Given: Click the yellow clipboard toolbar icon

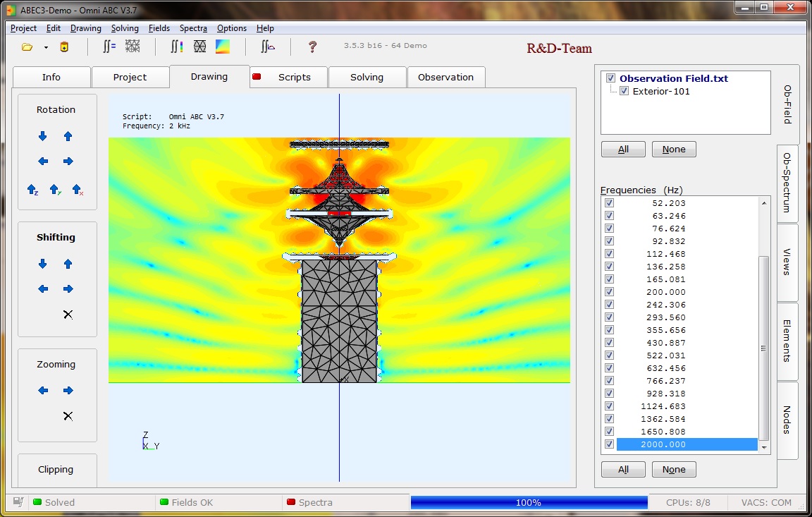Looking at the screenshot, I should [x=64, y=47].
